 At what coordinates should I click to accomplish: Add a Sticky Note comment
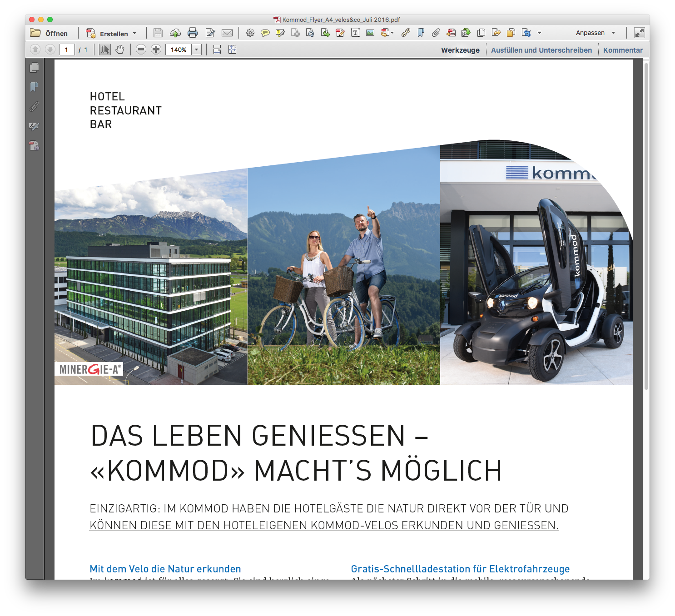[265, 33]
